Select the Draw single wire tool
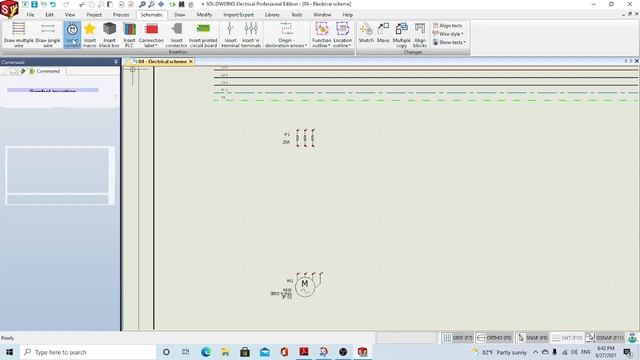This screenshot has width=640, height=360. [48, 35]
